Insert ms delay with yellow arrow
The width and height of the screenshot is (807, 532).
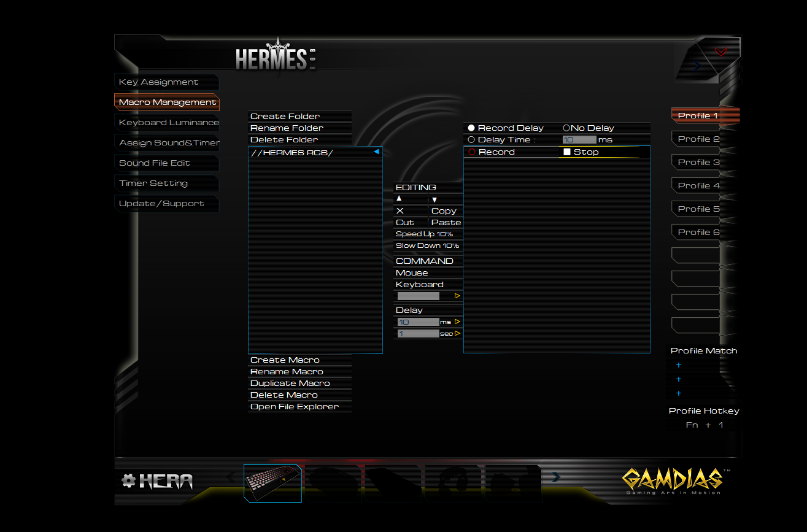pyautogui.click(x=457, y=322)
